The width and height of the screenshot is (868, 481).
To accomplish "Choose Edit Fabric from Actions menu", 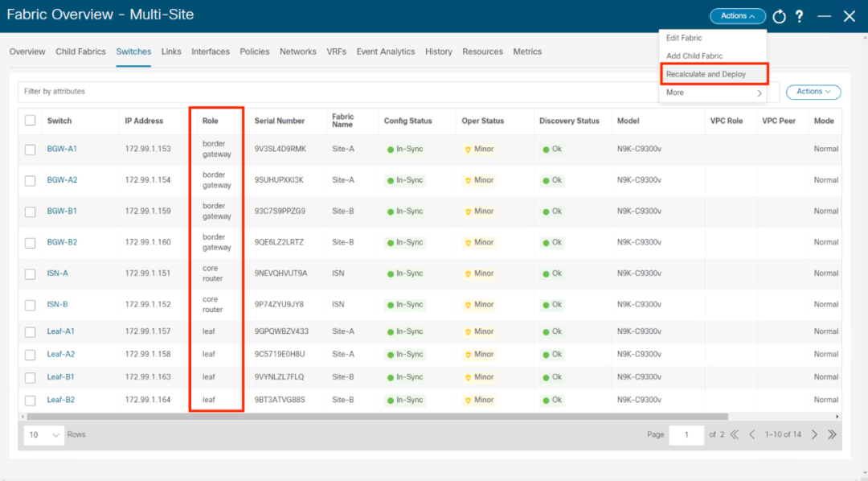I will point(684,39).
